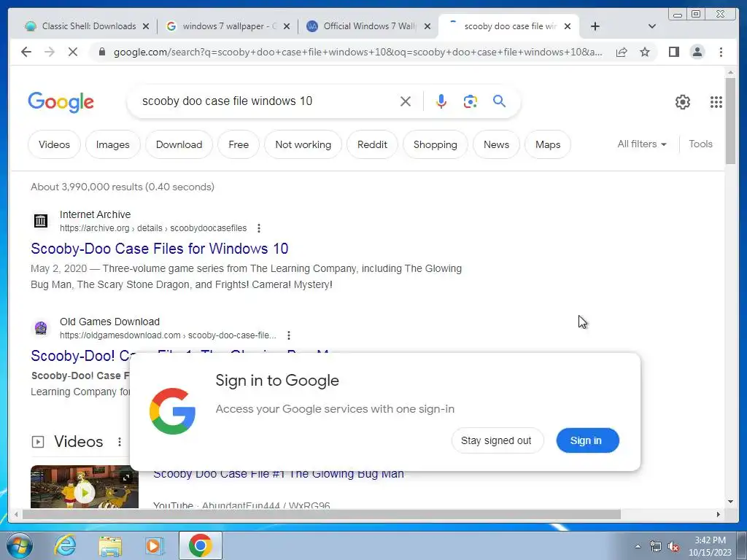Start voice search with microphone
The width and height of the screenshot is (747, 560).
click(x=441, y=101)
